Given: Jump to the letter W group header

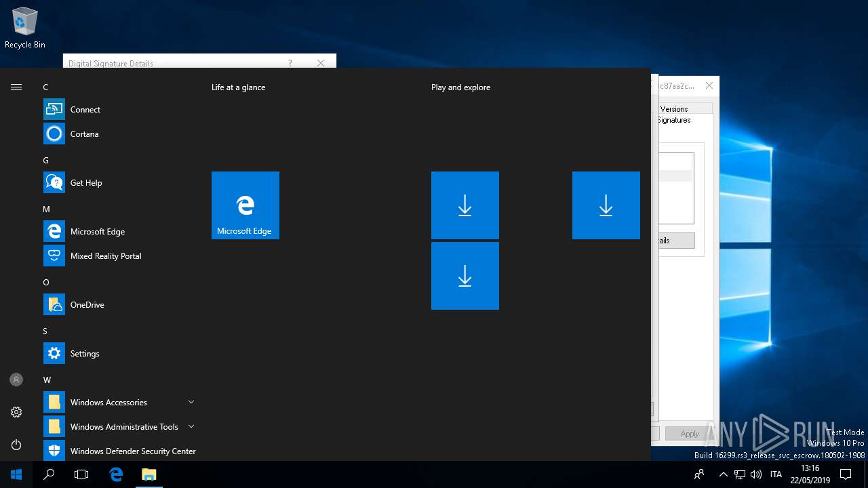Looking at the screenshot, I should 47,380.
